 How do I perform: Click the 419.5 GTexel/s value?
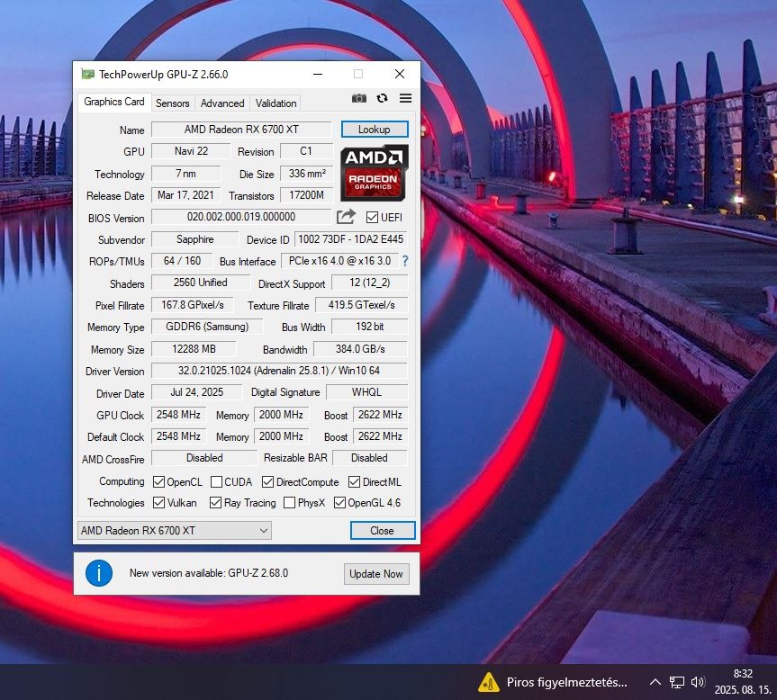(362, 305)
